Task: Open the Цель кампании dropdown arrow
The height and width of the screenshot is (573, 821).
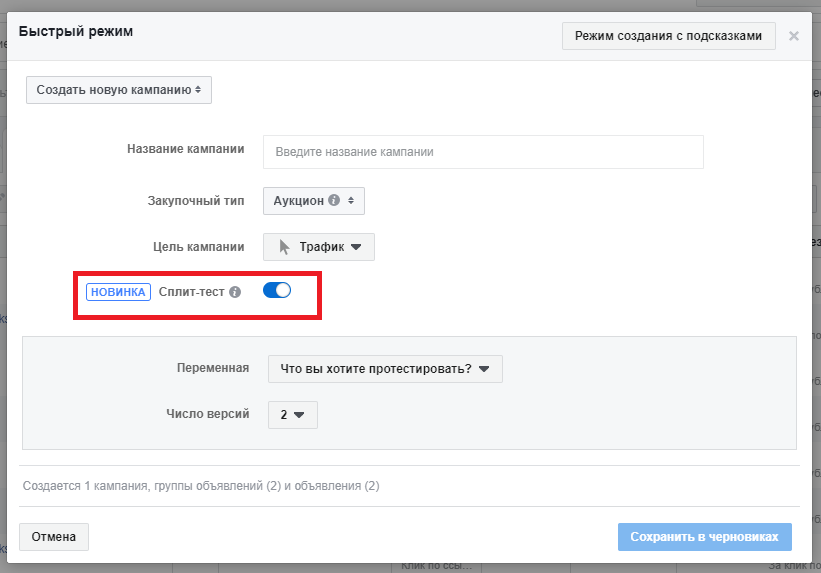Action: (x=355, y=247)
